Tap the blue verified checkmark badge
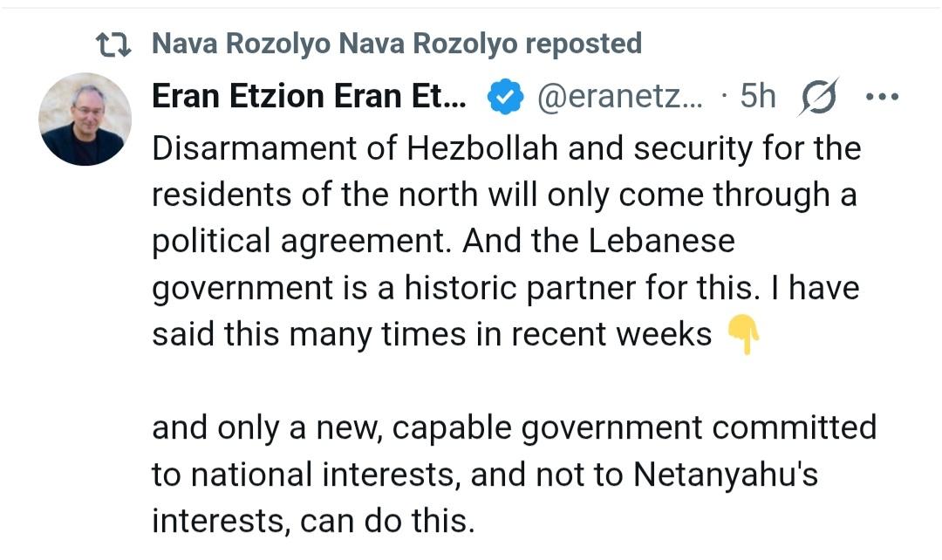Screen dimensions: 942x560 (x=502, y=98)
